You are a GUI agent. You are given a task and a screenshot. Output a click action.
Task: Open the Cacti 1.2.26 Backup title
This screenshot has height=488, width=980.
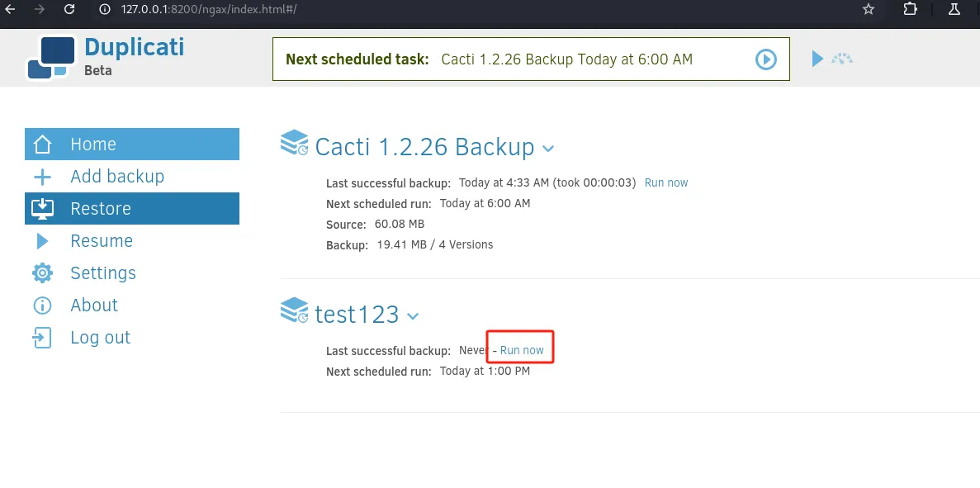424,147
